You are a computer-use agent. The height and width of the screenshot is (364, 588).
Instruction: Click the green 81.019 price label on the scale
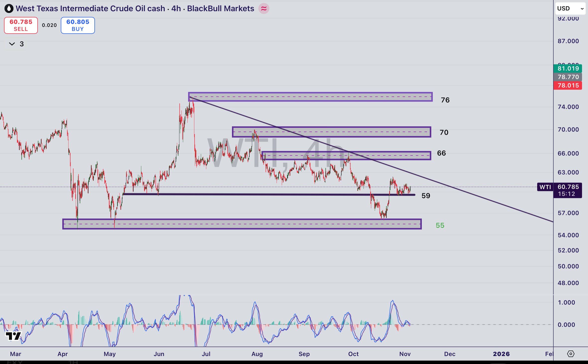pyautogui.click(x=567, y=68)
